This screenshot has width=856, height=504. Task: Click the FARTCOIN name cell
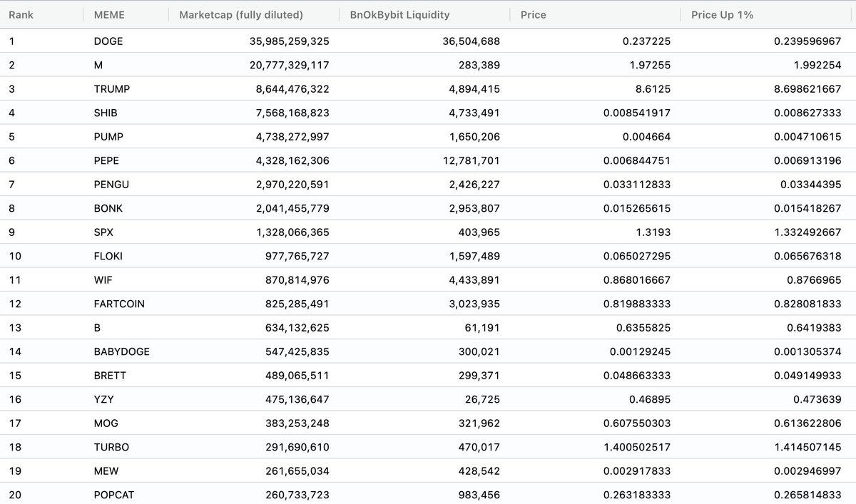tap(119, 304)
